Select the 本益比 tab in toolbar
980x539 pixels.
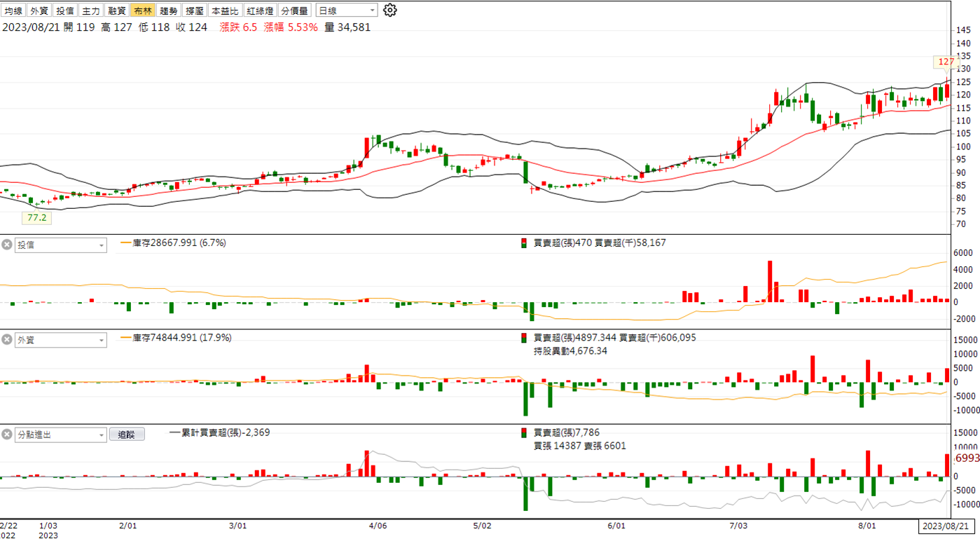click(225, 11)
